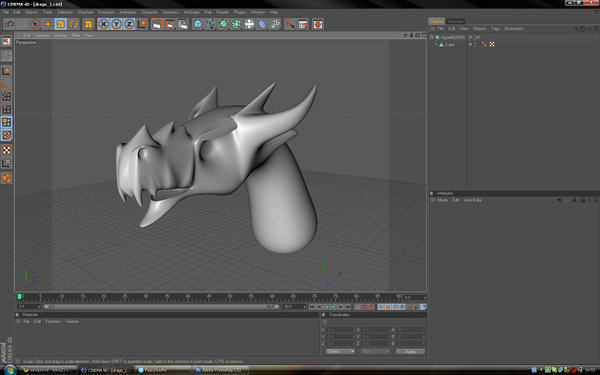Open the spline tools icon
The image size is (600, 375).
coord(210,24)
